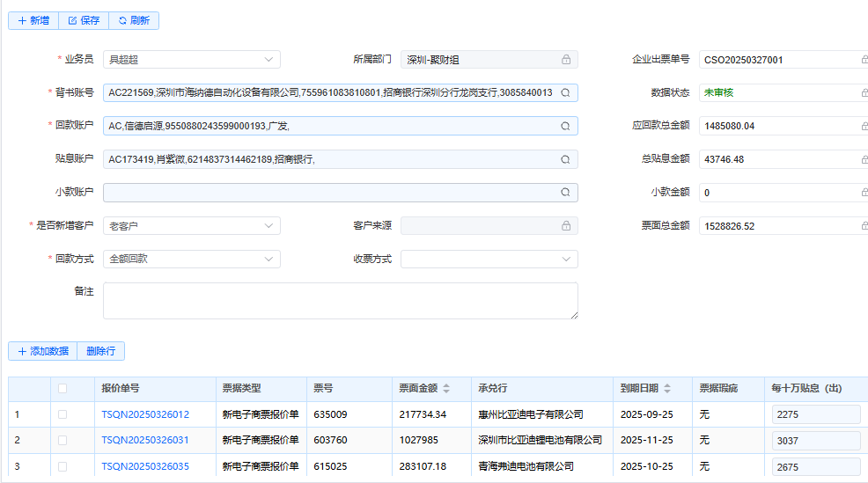Check row 1 checkbox for TSQN20250326012
This screenshot has height=483, width=868.
(x=63, y=414)
